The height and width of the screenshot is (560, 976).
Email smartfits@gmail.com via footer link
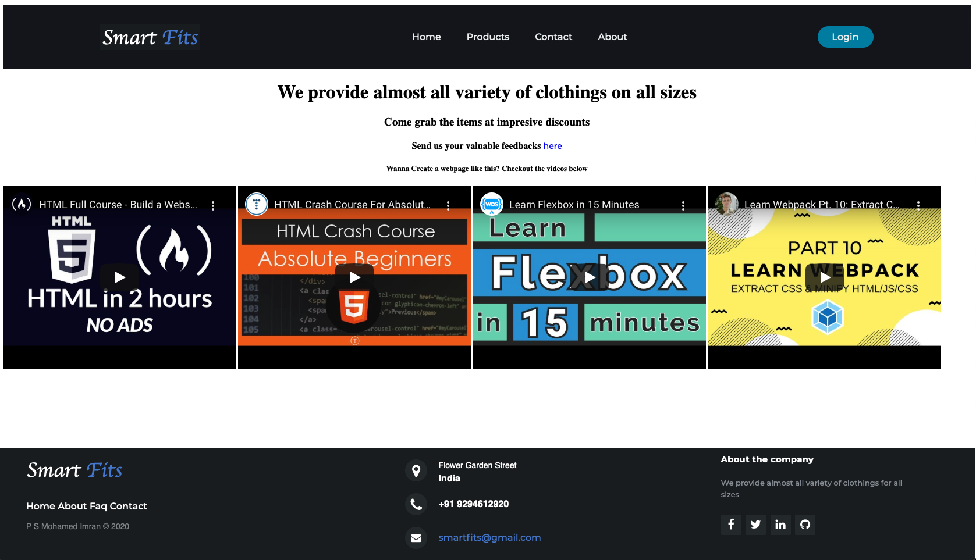coord(489,538)
